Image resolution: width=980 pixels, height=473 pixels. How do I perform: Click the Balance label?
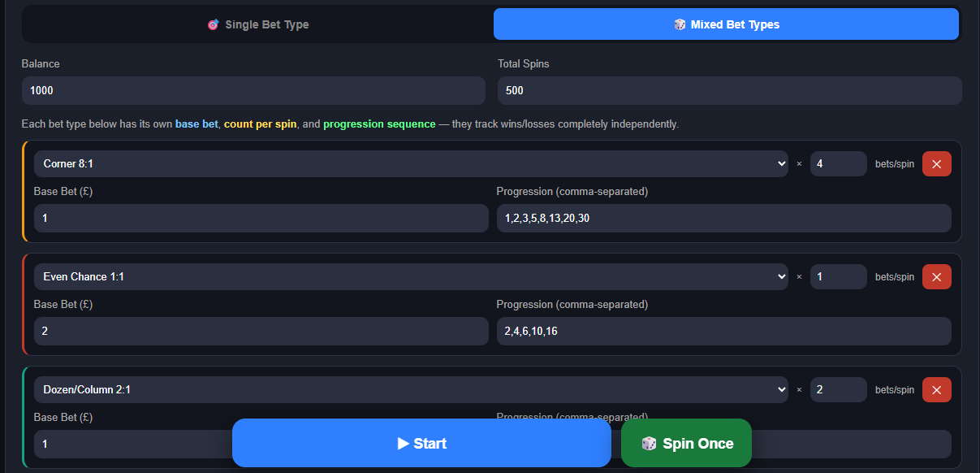click(41, 63)
